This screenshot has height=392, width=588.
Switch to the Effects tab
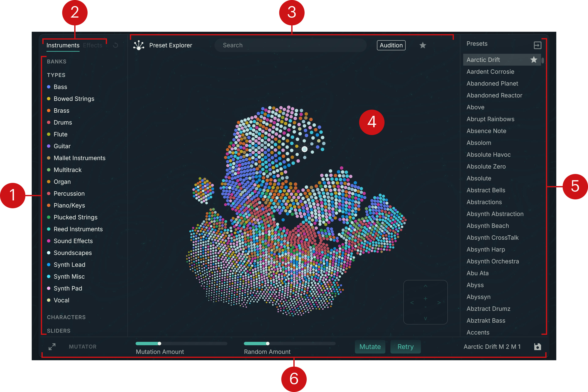point(92,45)
